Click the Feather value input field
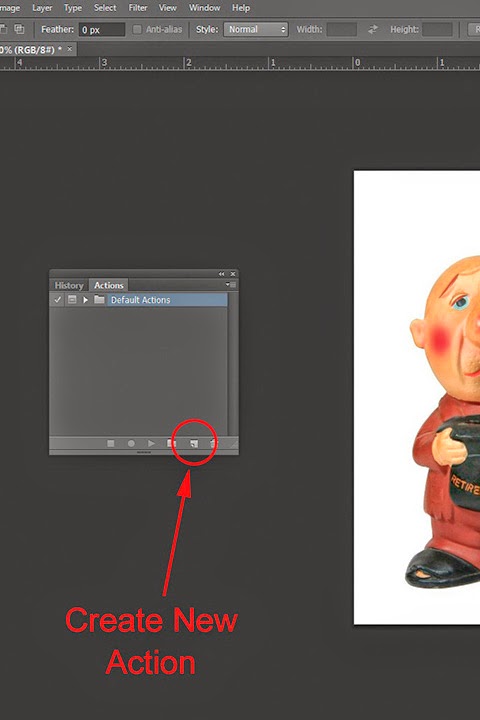Viewport: 480px width, 720px height. pos(102,30)
